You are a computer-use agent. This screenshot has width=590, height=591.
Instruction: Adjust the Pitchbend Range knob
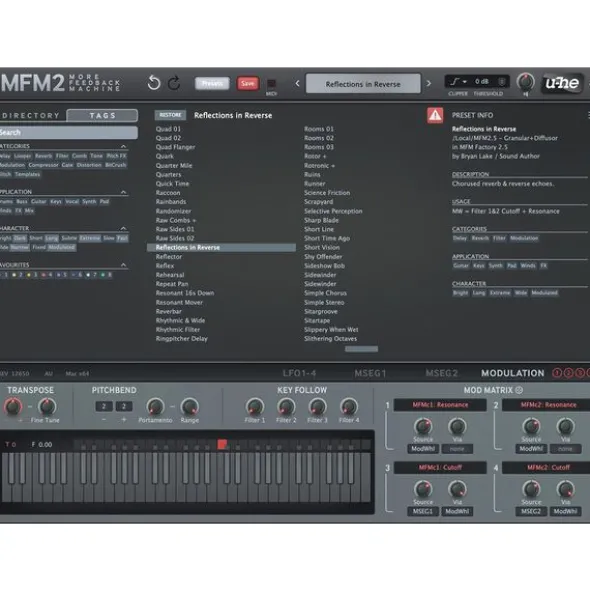190,407
